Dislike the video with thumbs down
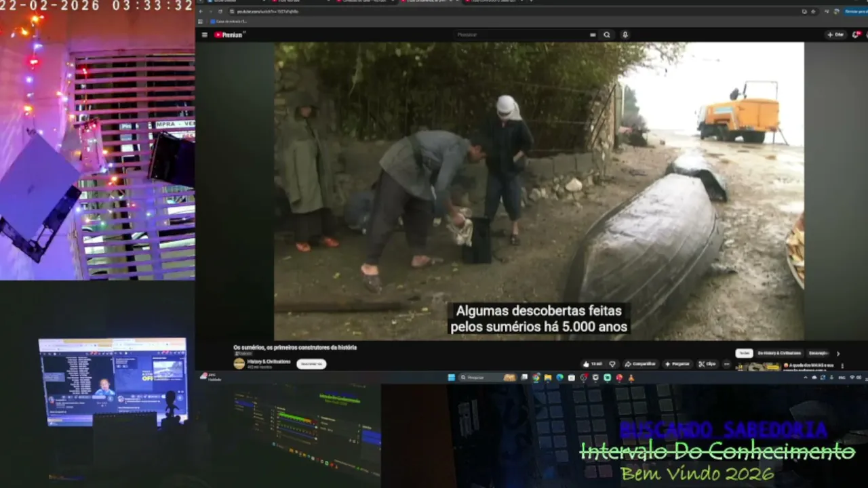This screenshot has width=868, height=488. (612, 364)
